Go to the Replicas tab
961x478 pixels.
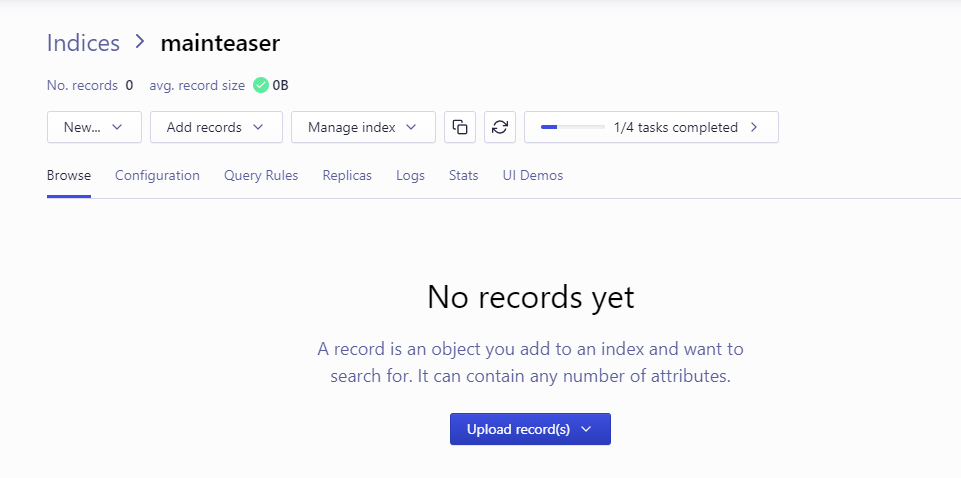[347, 175]
